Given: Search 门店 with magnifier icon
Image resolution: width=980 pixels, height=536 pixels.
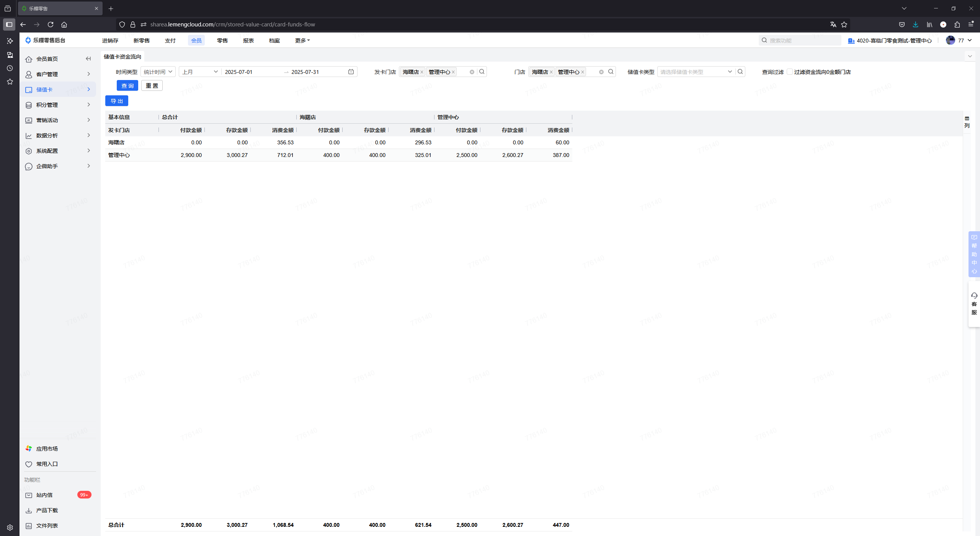Looking at the screenshot, I should (x=611, y=72).
